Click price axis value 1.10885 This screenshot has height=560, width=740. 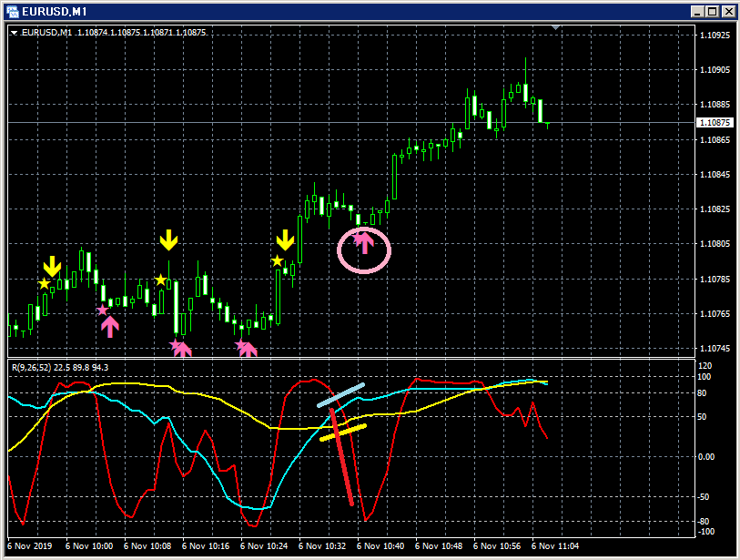coord(715,105)
